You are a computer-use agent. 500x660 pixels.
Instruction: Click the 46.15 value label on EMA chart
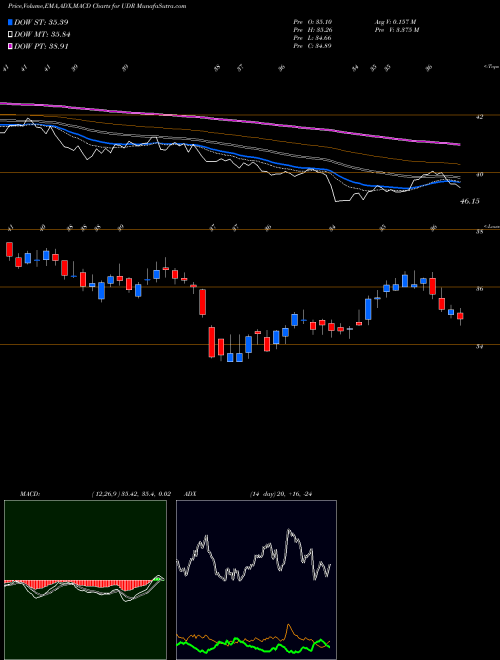click(x=470, y=202)
